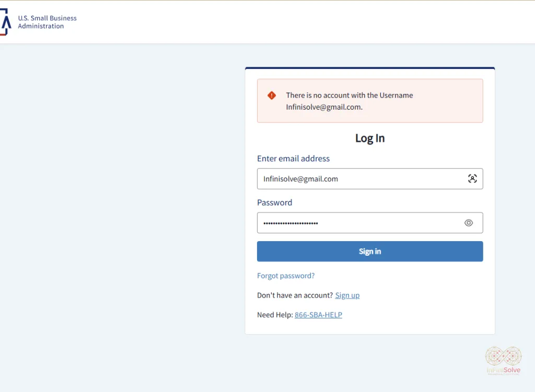
Task: Open the Forgot password link
Action: pos(286,276)
